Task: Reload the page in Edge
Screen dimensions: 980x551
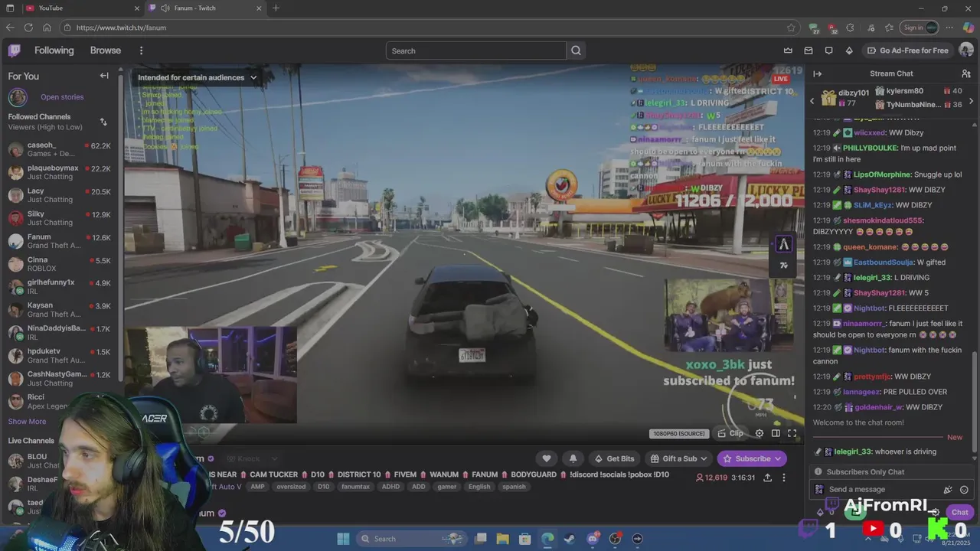Action: [x=28, y=28]
